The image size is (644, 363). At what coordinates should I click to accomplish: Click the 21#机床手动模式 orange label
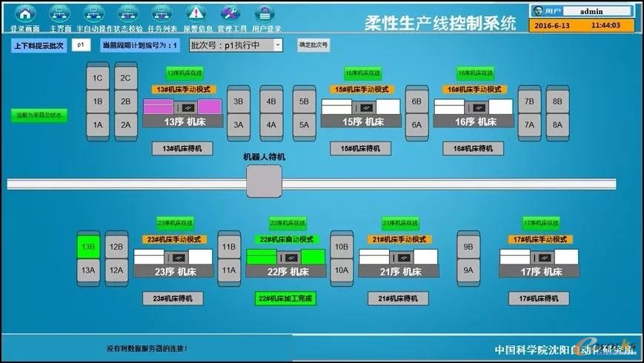click(x=399, y=239)
